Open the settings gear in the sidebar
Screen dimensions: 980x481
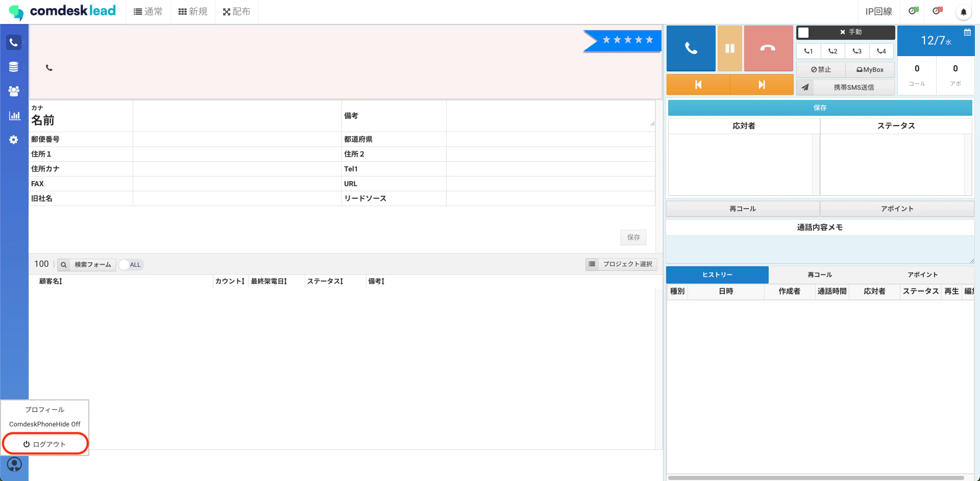14,140
